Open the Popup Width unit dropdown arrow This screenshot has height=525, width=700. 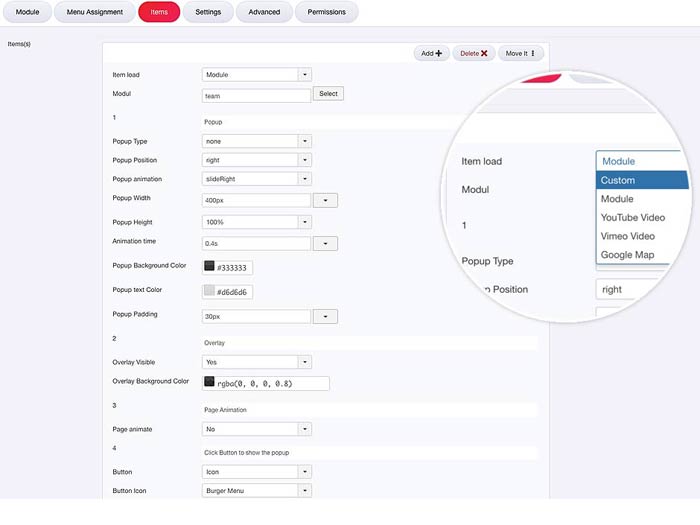[x=325, y=200]
